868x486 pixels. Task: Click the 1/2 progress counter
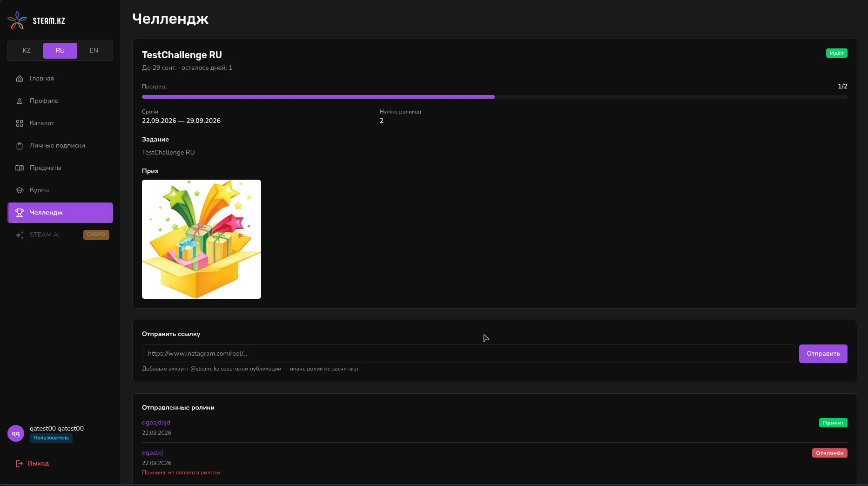(842, 87)
